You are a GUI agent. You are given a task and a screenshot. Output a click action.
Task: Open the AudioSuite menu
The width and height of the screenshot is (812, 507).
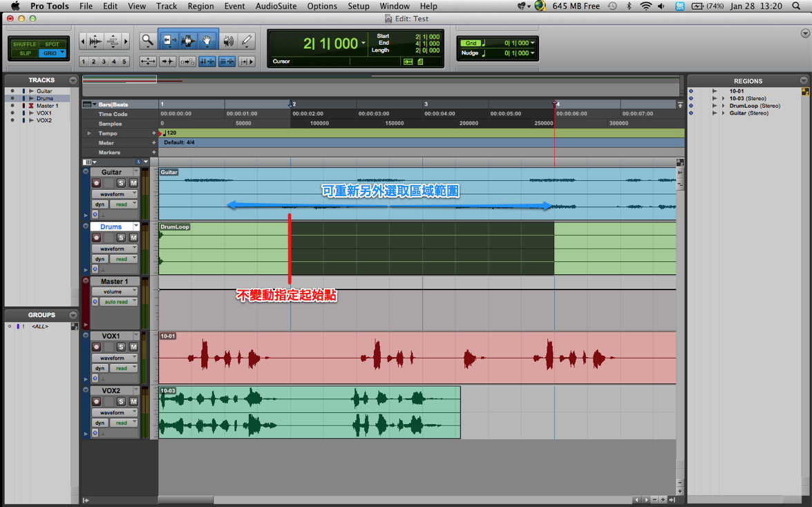(276, 6)
